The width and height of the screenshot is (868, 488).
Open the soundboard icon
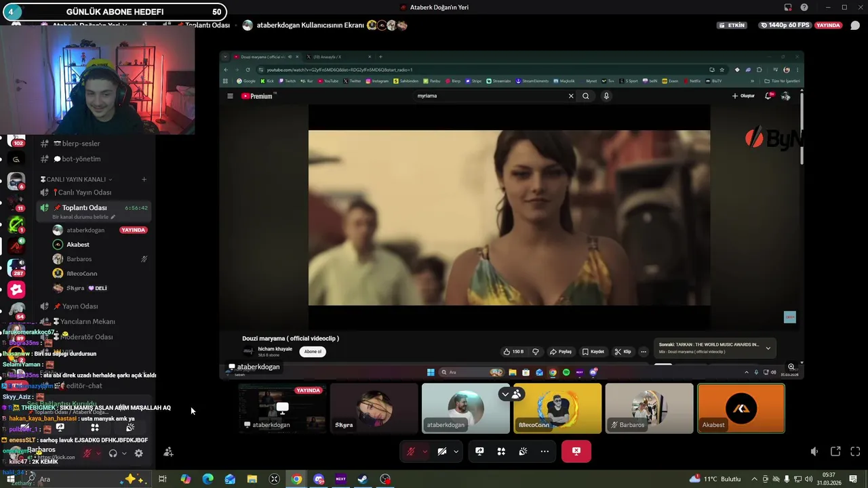(x=523, y=451)
